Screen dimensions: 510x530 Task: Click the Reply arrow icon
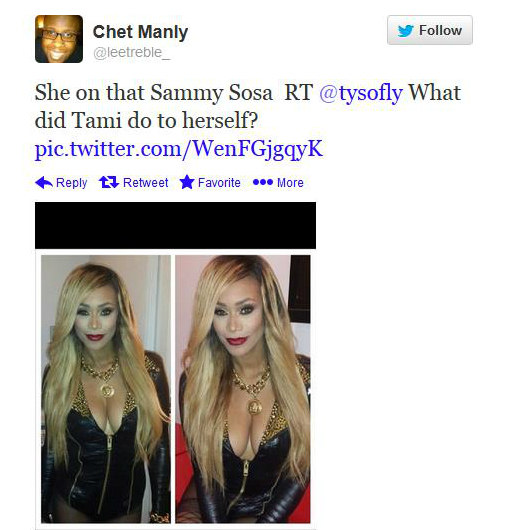(x=44, y=183)
